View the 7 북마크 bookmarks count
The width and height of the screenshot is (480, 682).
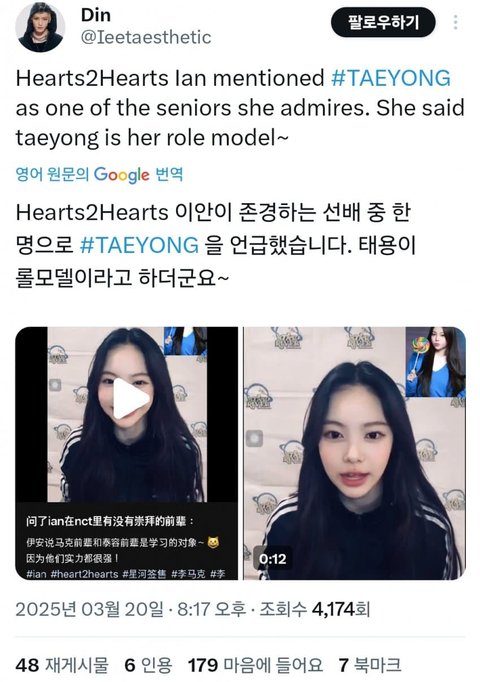coord(369,665)
